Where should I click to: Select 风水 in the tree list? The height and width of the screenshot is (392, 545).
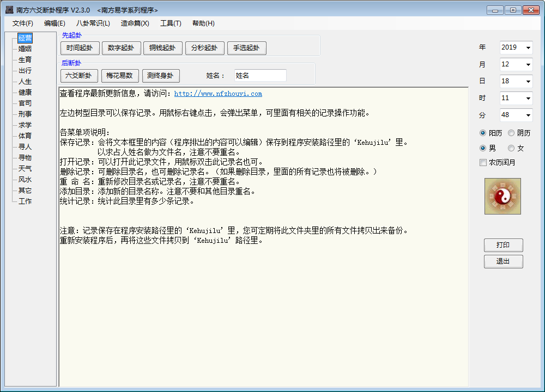(x=25, y=180)
